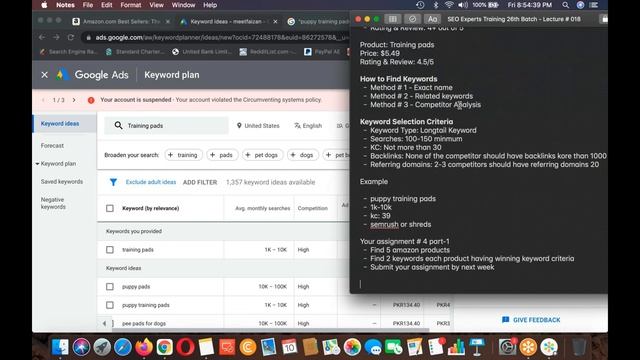Screen dimensions: 640x360
Task: Open the Help menu
Action: 210,5
